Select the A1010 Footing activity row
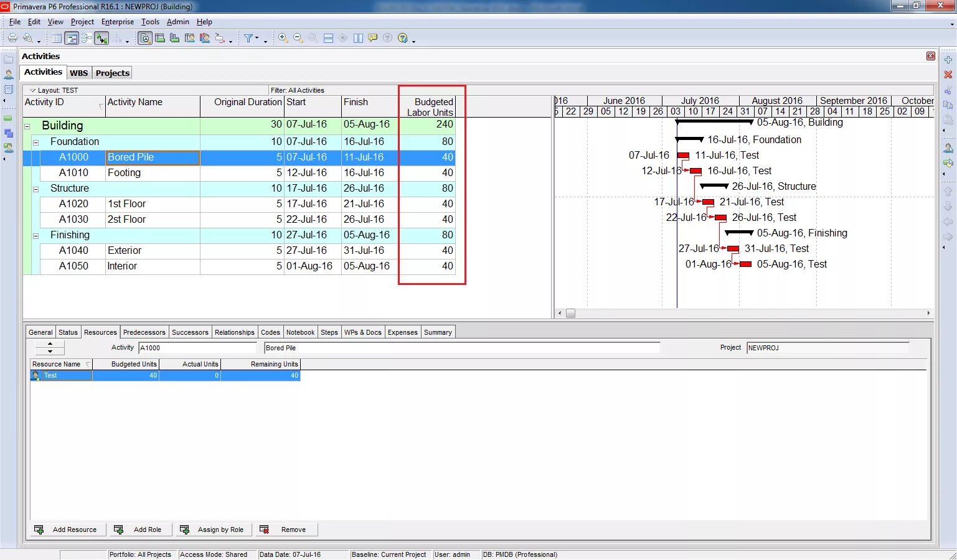Screen dimensions: 957x560 [x=239, y=173]
